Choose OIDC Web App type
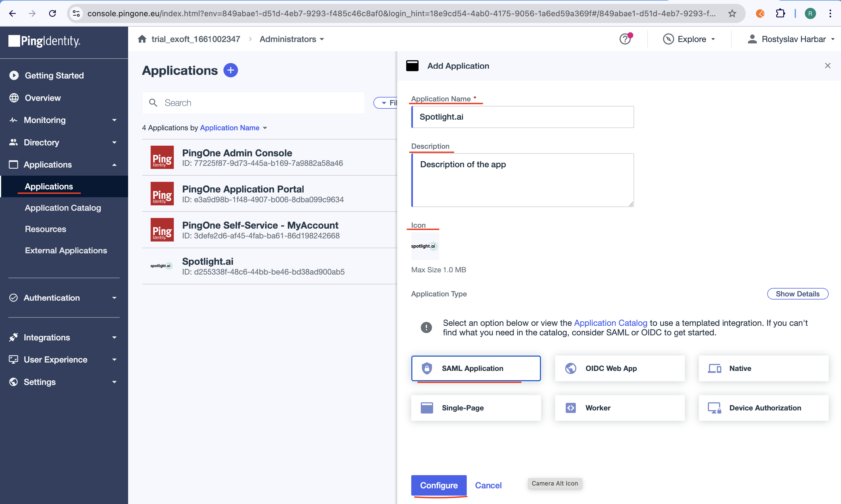Screen dimensions: 841x504 619,368
